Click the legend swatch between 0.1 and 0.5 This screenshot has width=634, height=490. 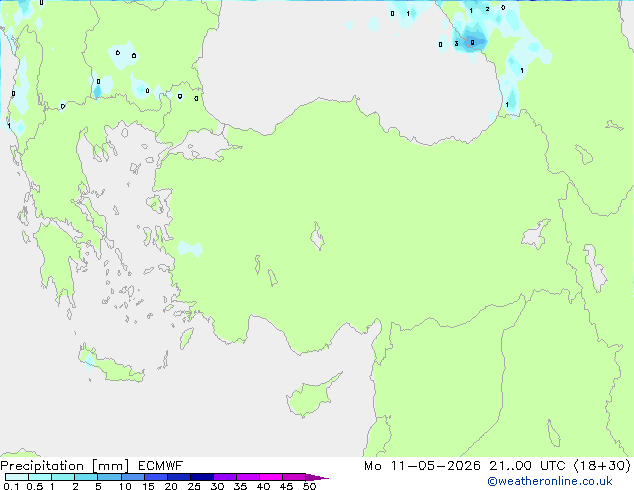tap(17, 477)
